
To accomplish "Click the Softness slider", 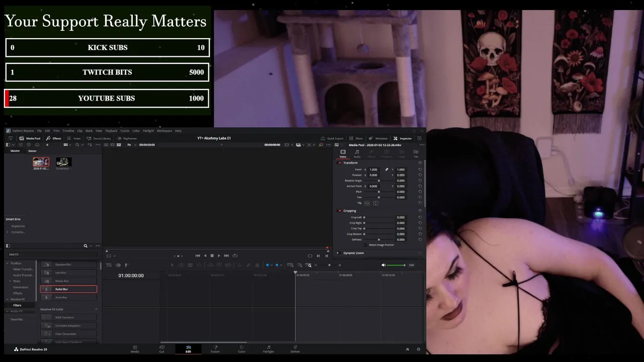I will tap(379, 239).
